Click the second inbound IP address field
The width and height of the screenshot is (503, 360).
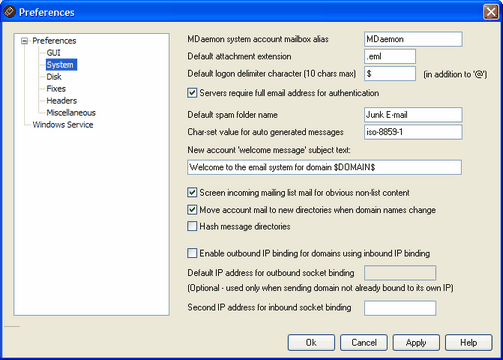(x=400, y=308)
